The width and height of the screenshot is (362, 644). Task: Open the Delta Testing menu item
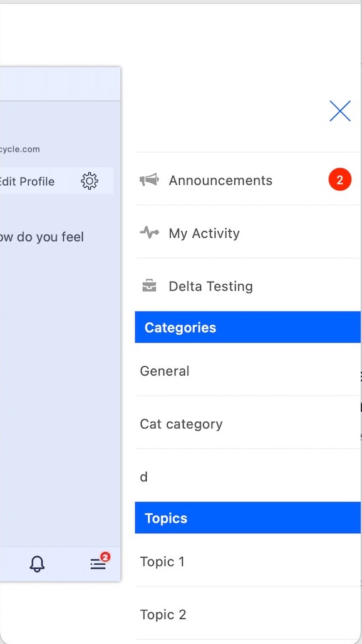[248, 286]
